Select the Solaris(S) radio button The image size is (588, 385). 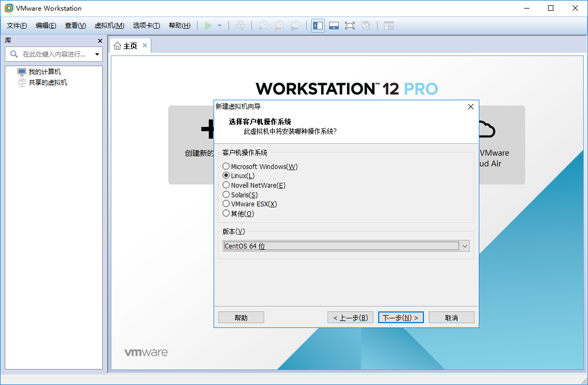[x=226, y=194]
